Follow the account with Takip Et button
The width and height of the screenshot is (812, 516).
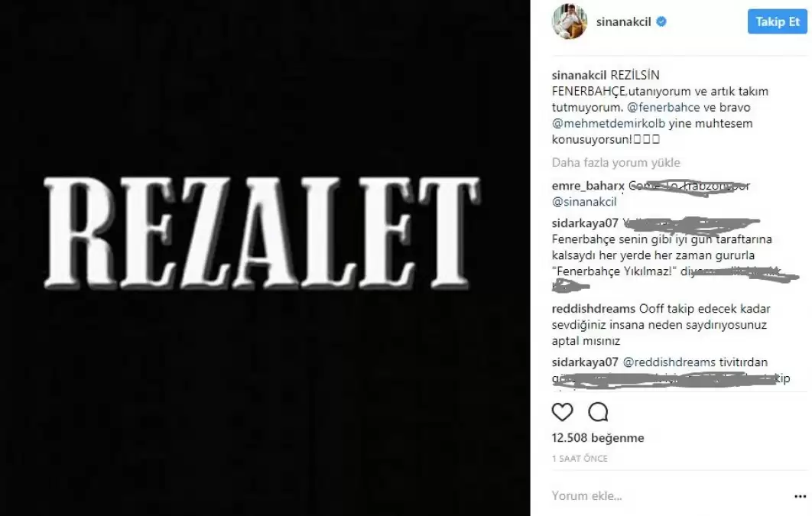click(x=778, y=21)
